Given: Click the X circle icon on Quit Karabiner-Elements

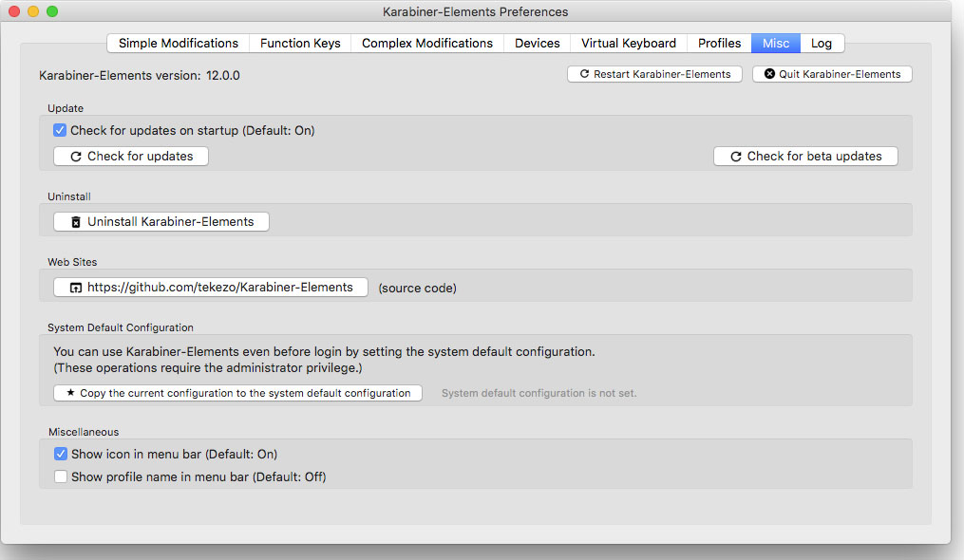Looking at the screenshot, I should pyautogui.click(x=769, y=74).
